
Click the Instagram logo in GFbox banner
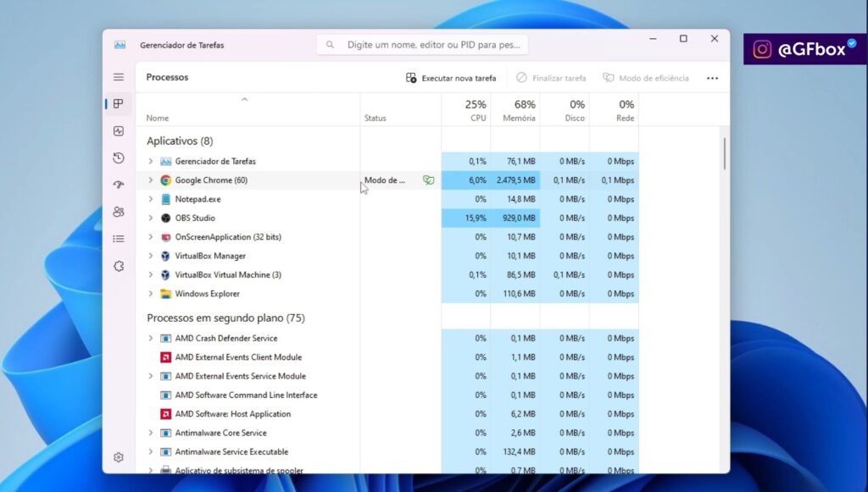tap(762, 49)
